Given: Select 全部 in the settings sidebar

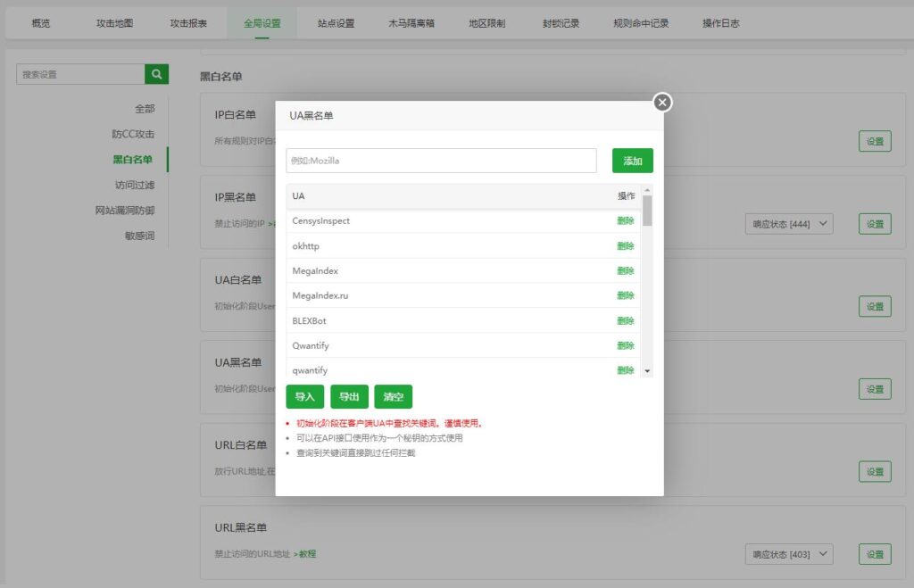Looking at the screenshot, I should coord(145,109).
